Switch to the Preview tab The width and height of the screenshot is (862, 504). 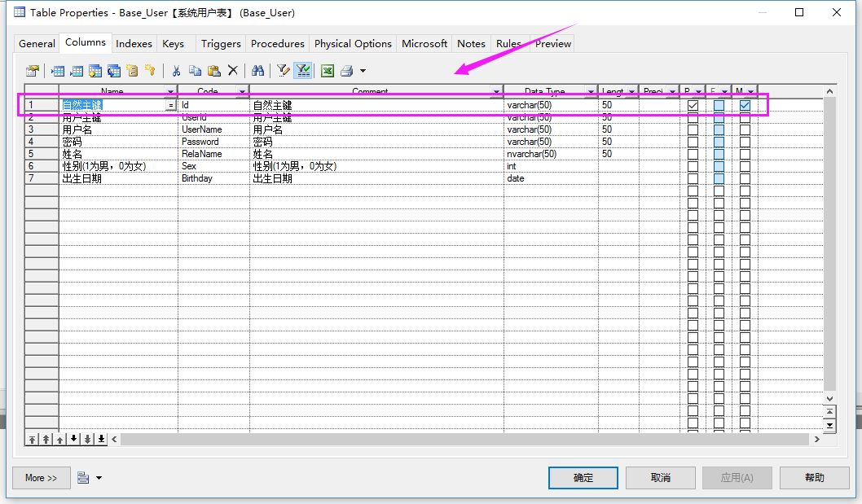553,43
